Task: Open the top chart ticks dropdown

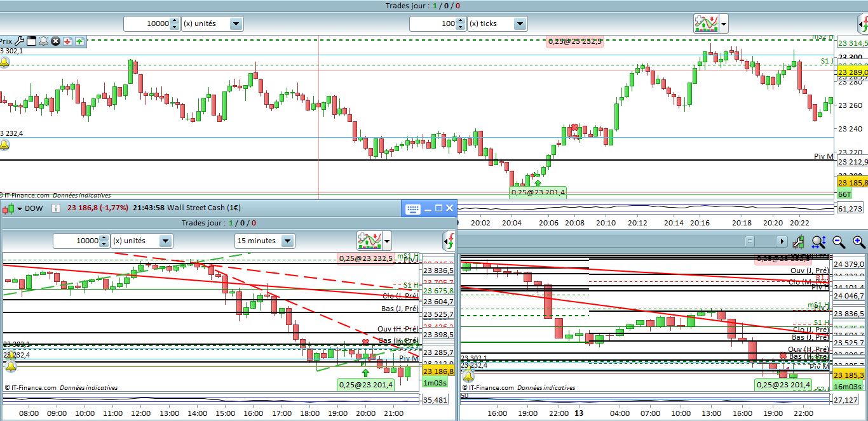Action: (x=520, y=23)
